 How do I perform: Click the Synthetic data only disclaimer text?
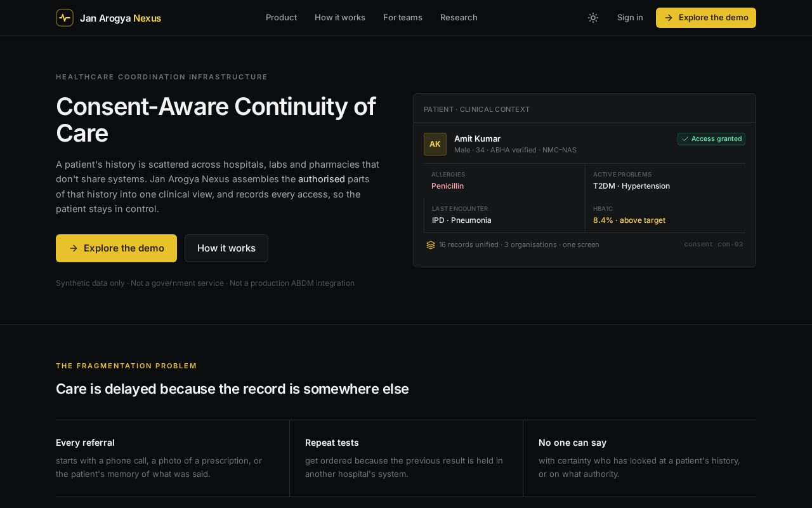[205, 283]
